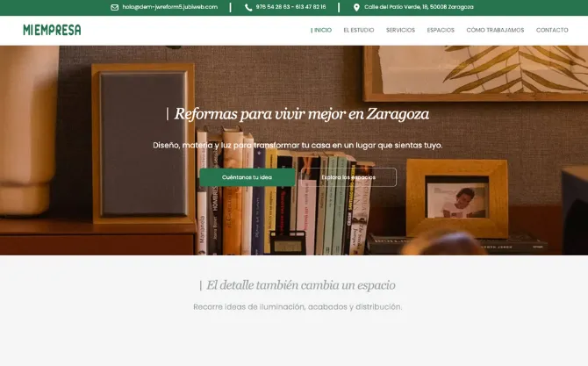588x366 pixels.
Task: Open CONTACTO menu item
Action: click(552, 30)
